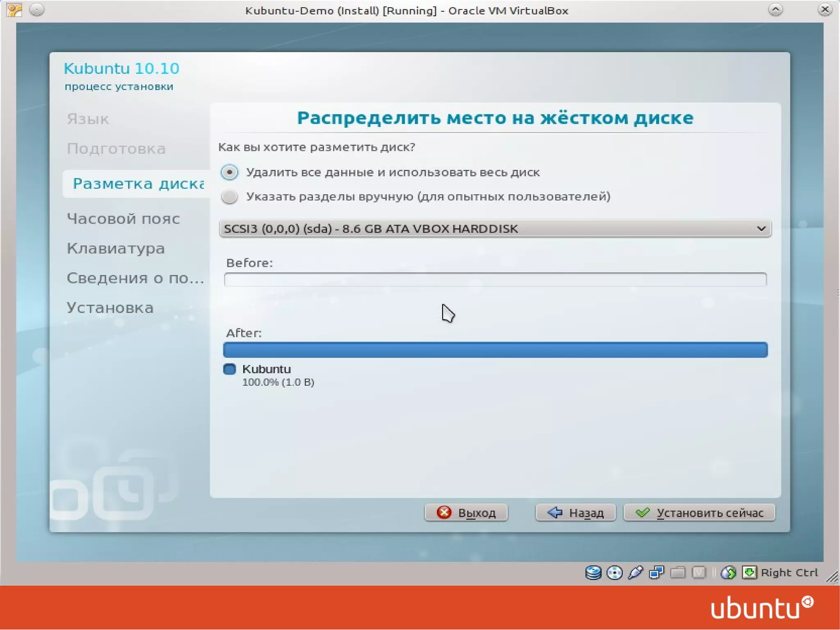Open the VirtualBox window menu icon

coord(14,10)
